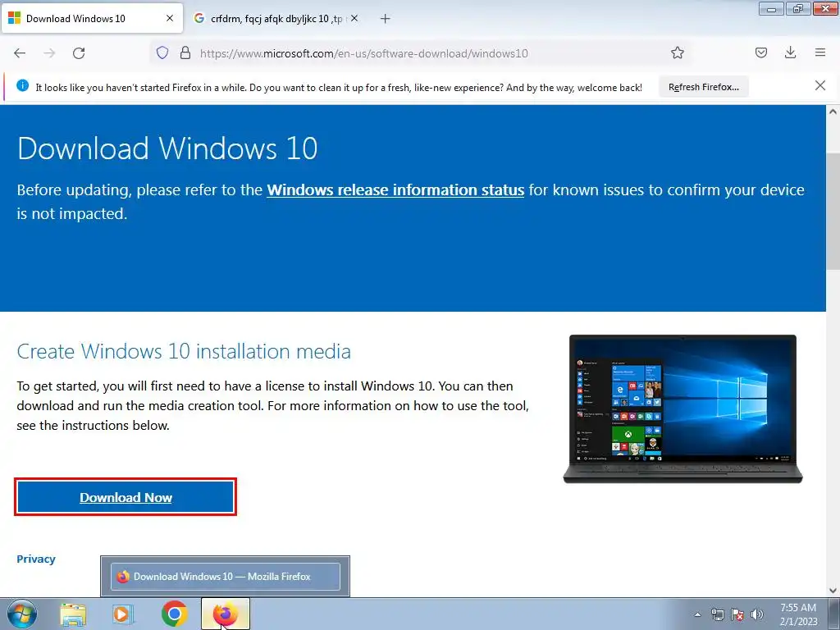840x630 pixels.
Task: Click the info icon in notification bar
Action: [22, 85]
